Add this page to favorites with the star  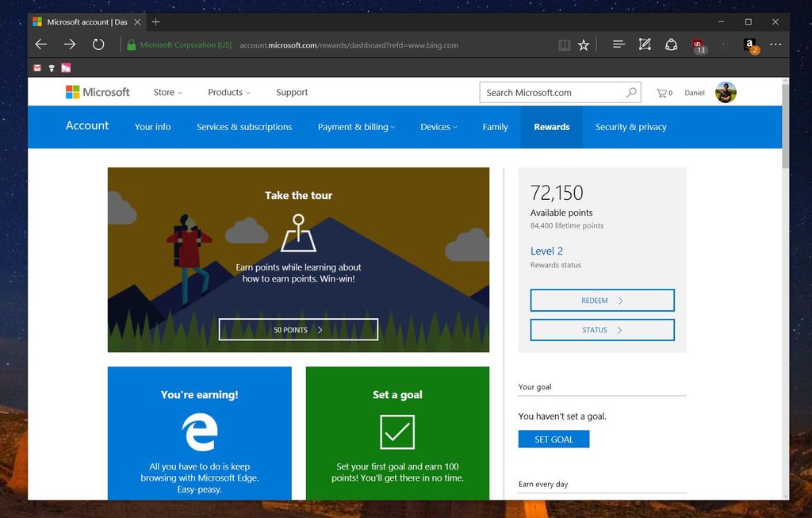(x=584, y=45)
